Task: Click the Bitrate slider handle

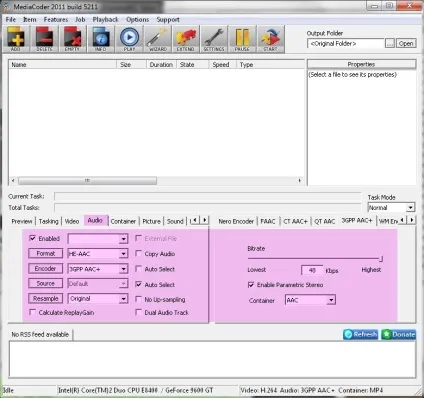Action: tap(381, 258)
